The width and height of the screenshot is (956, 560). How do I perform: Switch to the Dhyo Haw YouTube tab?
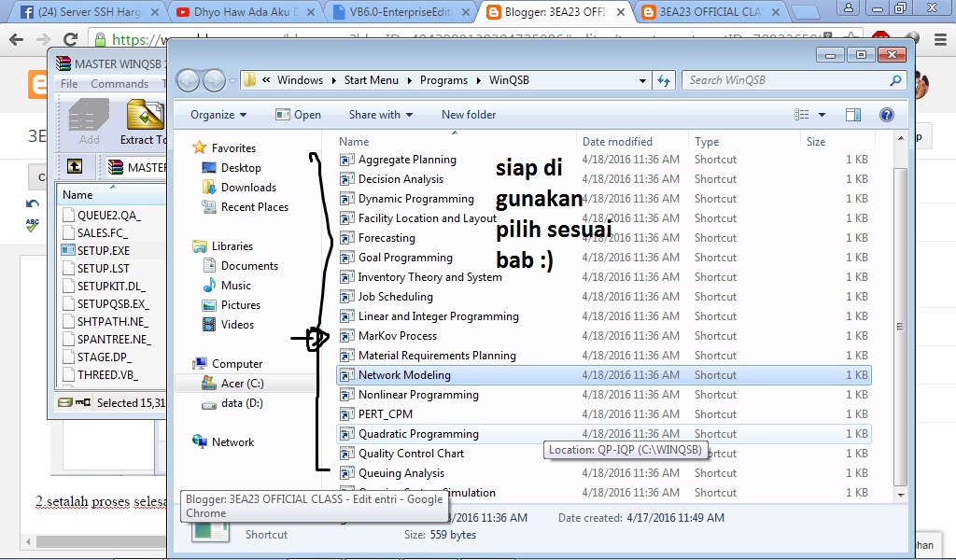[246, 11]
